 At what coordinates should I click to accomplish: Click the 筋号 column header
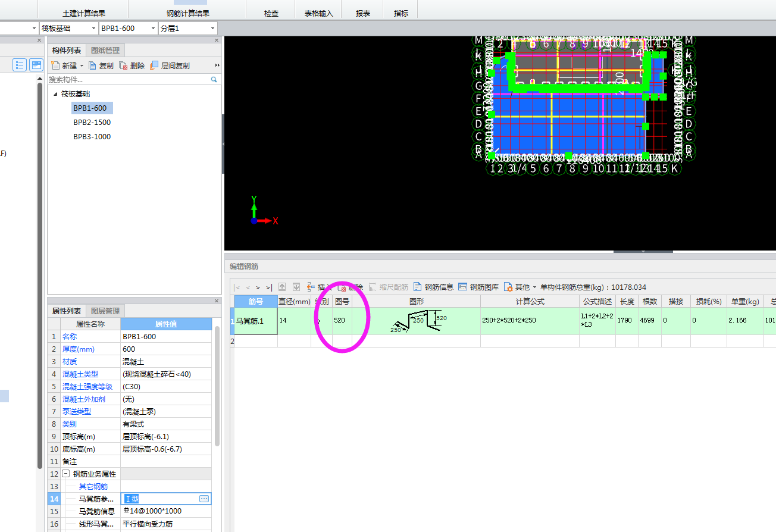point(256,302)
